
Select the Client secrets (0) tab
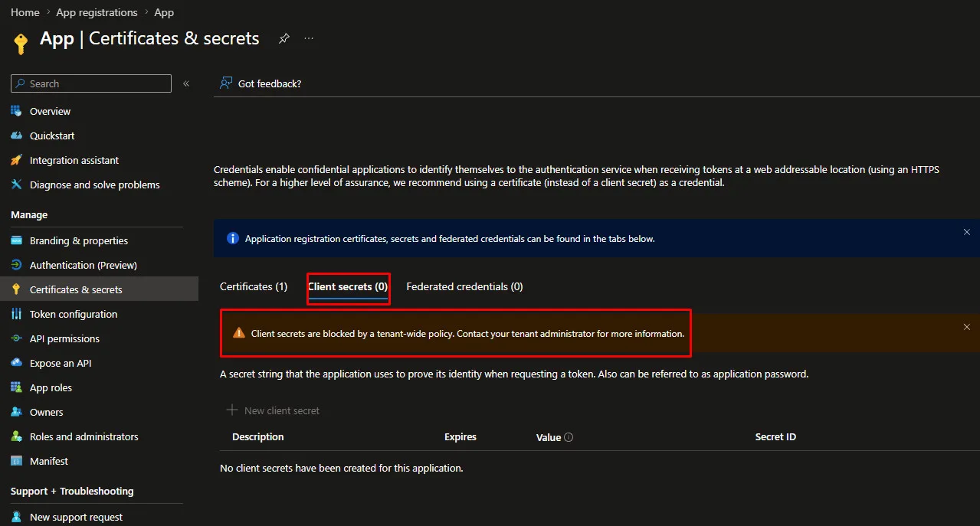[348, 286]
